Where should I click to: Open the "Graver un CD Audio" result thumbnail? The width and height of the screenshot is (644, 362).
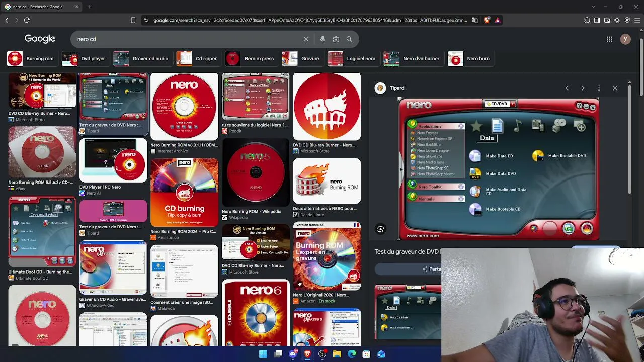point(114,267)
